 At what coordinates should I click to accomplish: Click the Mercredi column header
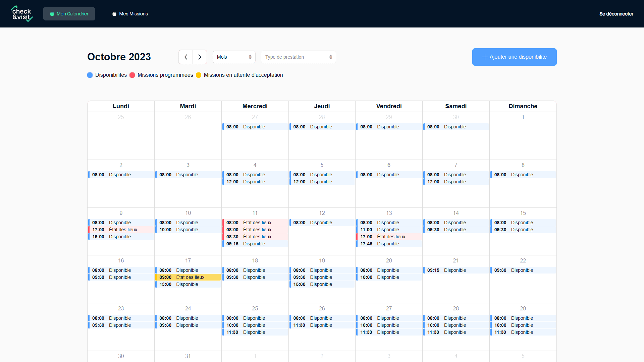coord(255,106)
